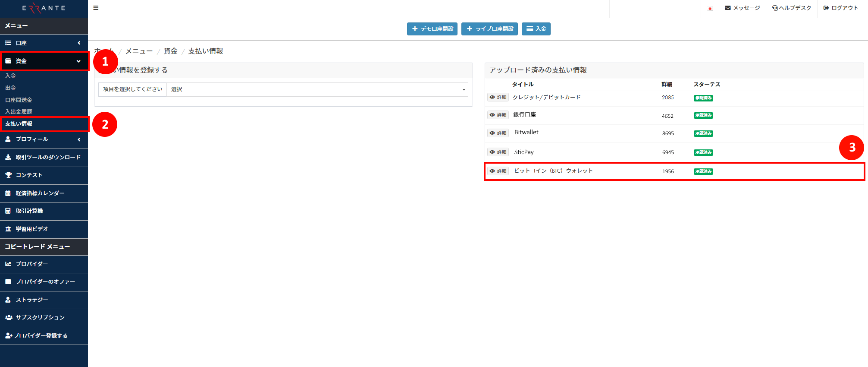868x367 pixels.
Task: Click the Bitwallet title text
Action: click(x=526, y=132)
